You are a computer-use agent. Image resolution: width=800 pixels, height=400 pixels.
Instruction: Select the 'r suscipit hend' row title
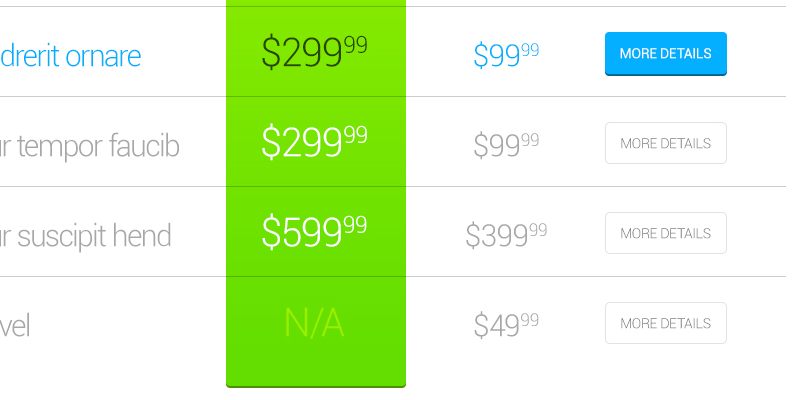point(86,236)
